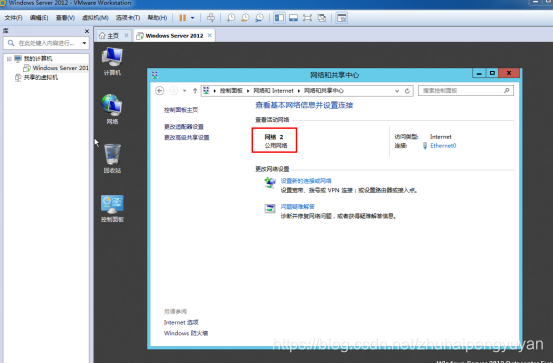Click the 公用网络 network type text

tap(276, 145)
